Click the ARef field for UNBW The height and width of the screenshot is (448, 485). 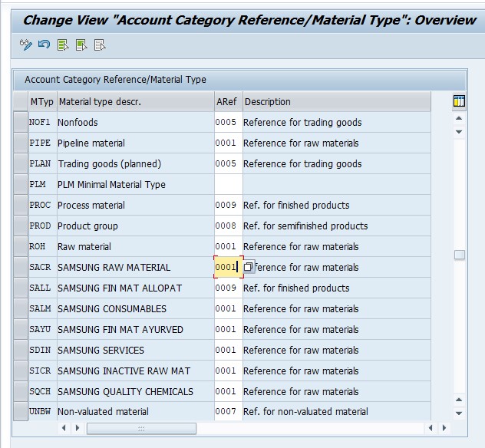tap(228, 411)
